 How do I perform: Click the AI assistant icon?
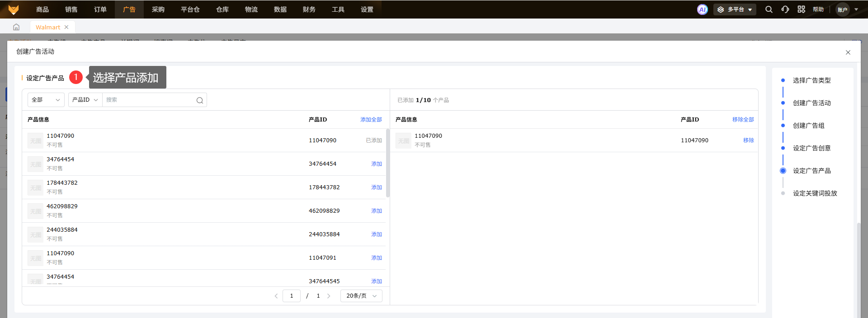702,9
